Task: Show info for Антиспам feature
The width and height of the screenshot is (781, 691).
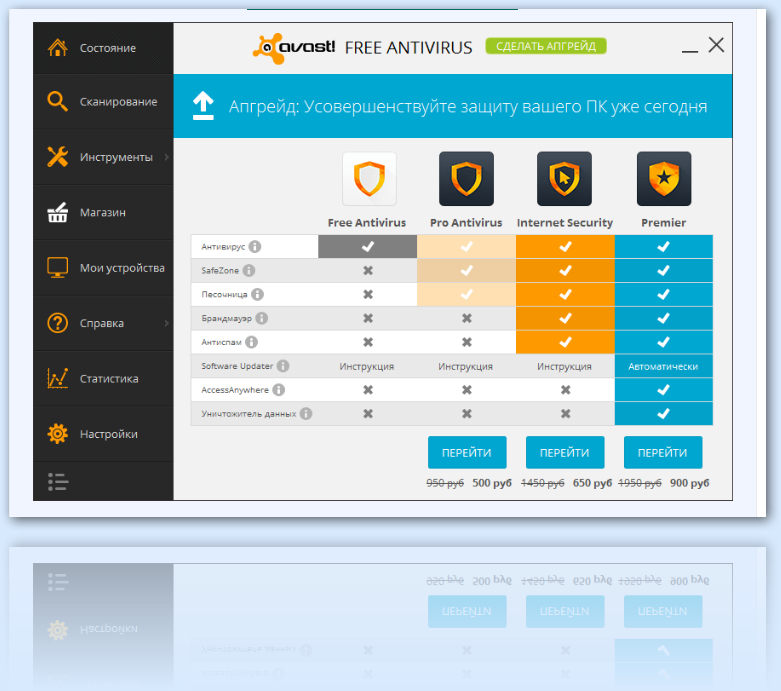Action: coord(252,342)
